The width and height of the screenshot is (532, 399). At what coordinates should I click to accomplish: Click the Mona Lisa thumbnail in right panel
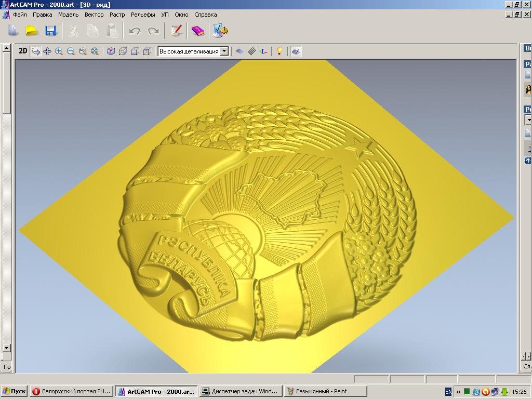coord(528,89)
